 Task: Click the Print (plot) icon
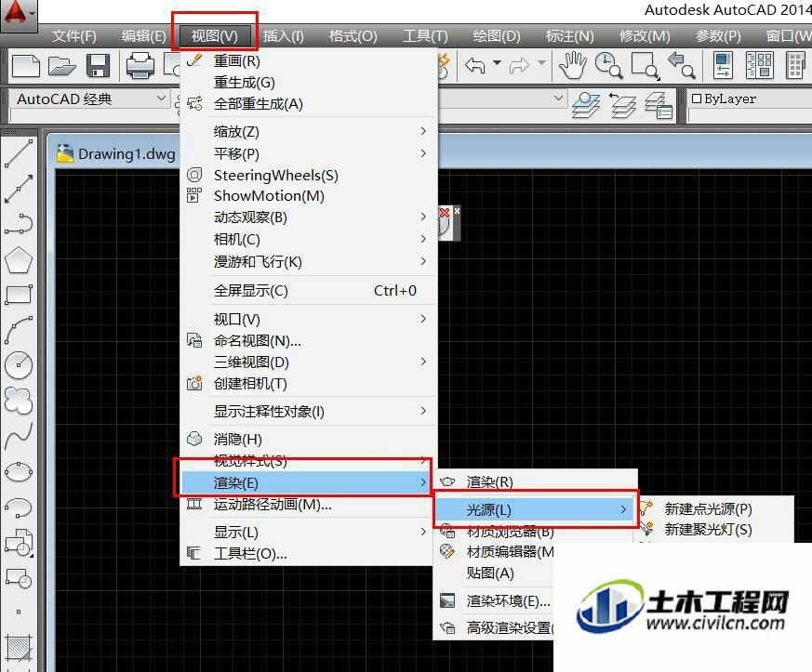(140, 66)
